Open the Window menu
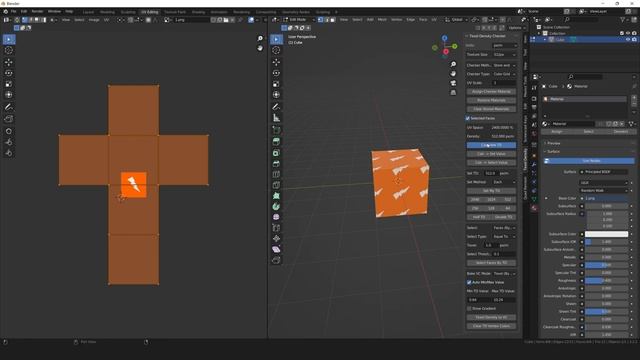Image resolution: width=640 pixels, height=360 pixels. (54, 11)
